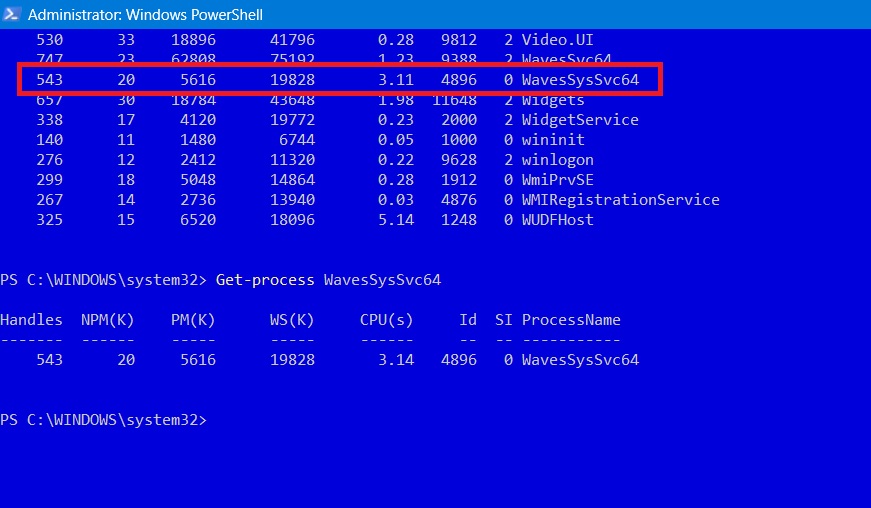Click the WS(K) column header

[x=292, y=320]
